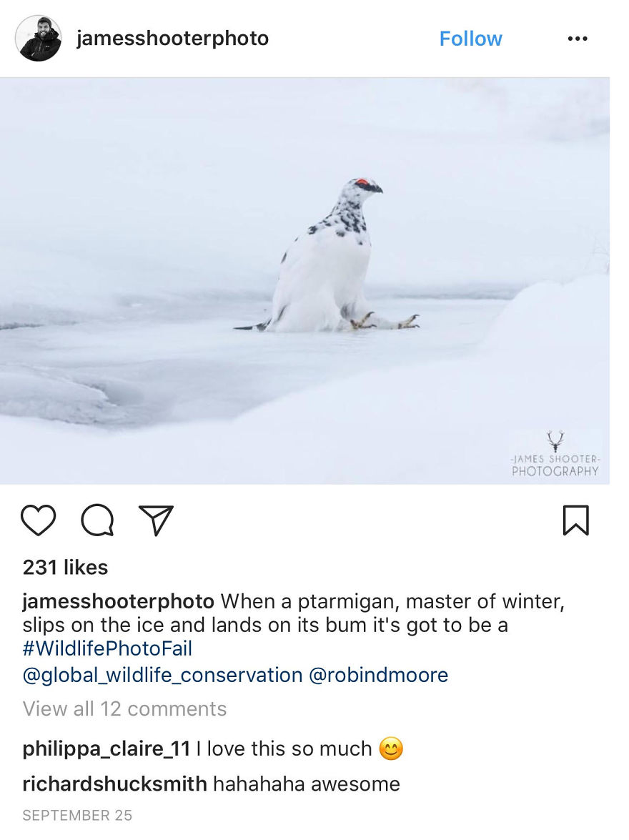Tap the smiling emoji in philippa_claire_11's comment
The width and height of the screenshot is (629, 840).
pos(392,748)
